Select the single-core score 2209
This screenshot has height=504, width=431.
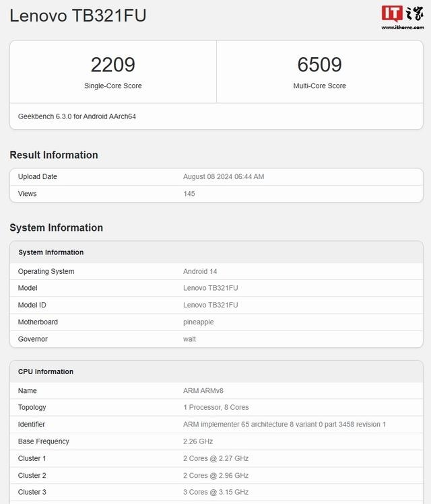pos(113,65)
